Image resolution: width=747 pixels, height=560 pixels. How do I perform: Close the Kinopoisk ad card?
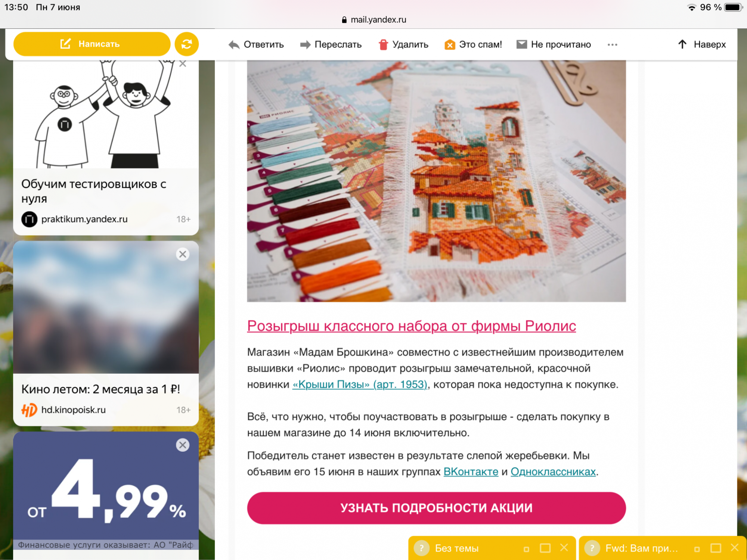[183, 254]
